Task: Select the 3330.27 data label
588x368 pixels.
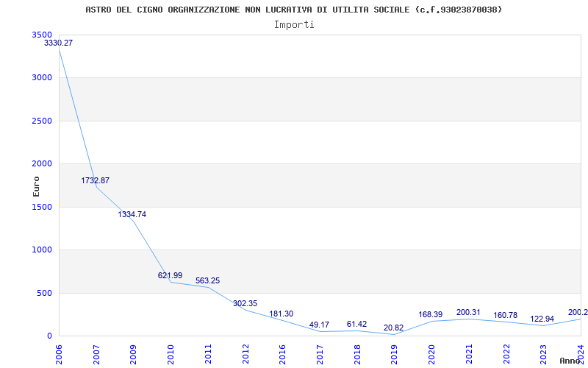Action: 59,43
